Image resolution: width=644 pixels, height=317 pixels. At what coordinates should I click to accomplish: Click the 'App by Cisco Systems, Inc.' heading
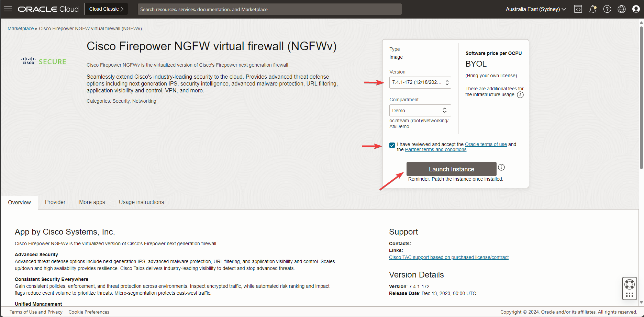pyautogui.click(x=65, y=232)
